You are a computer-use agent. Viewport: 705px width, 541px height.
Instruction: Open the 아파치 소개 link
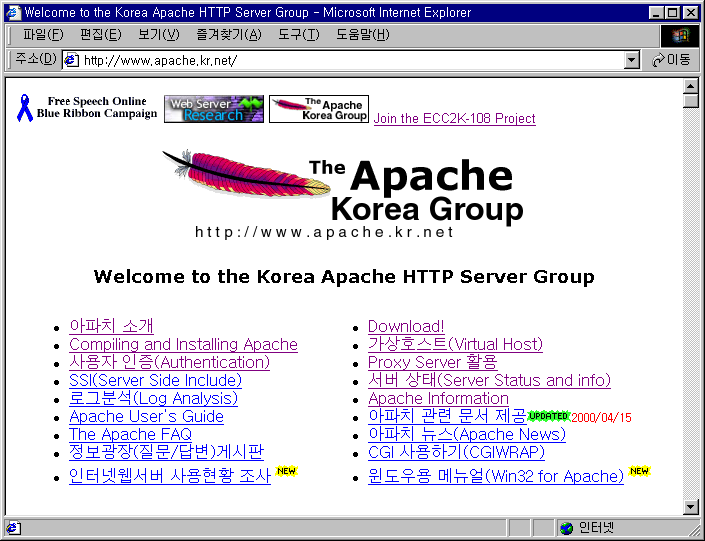tap(112, 326)
